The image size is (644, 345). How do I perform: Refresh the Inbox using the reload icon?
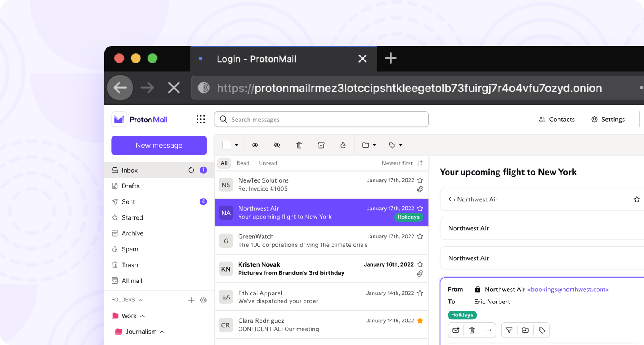(x=191, y=170)
